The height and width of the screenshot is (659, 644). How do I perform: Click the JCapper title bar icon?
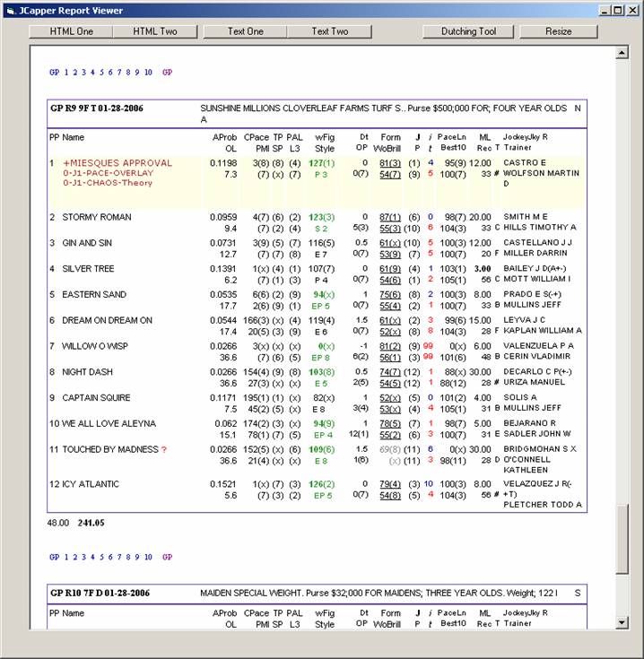pyautogui.click(x=11, y=11)
